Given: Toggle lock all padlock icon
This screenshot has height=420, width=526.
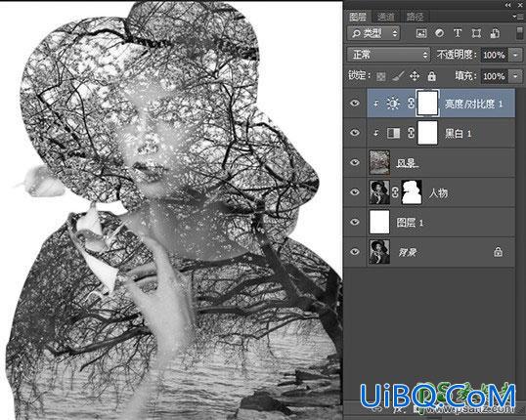Looking at the screenshot, I should coord(432,76).
